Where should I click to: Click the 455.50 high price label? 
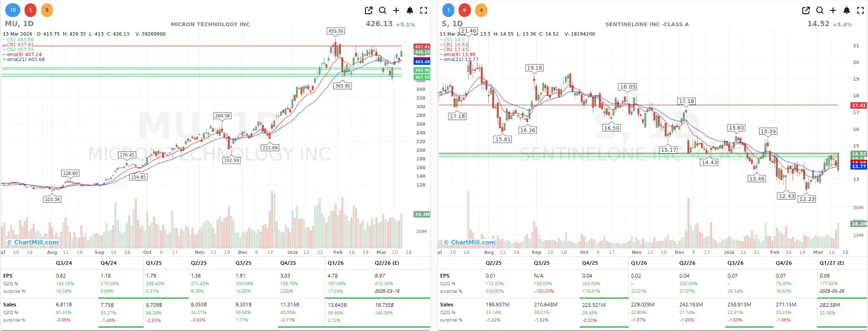click(x=336, y=31)
